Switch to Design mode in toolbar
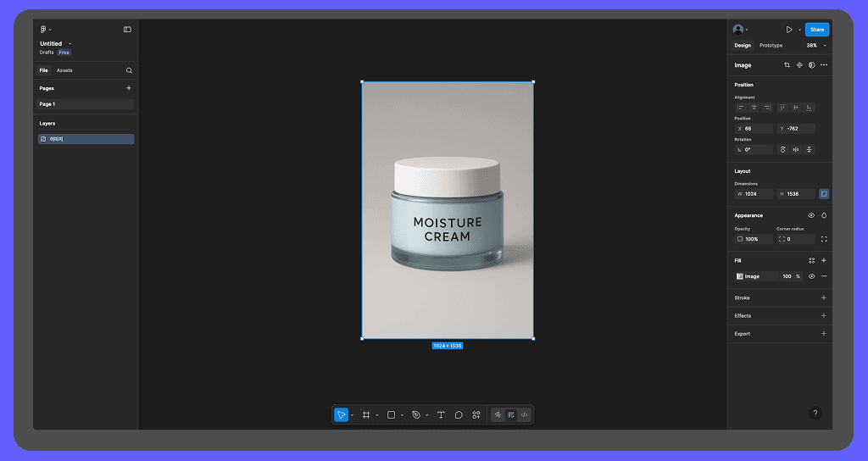The image size is (868, 461). [510, 415]
